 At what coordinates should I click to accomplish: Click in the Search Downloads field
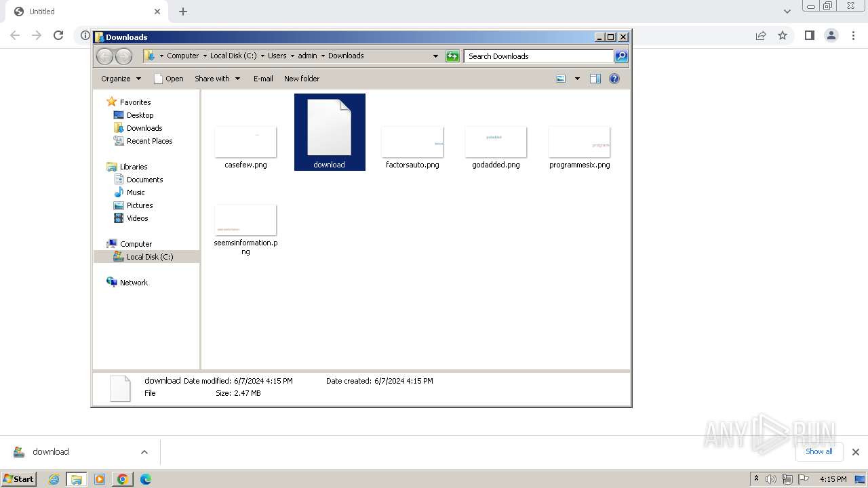click(539, 56)
